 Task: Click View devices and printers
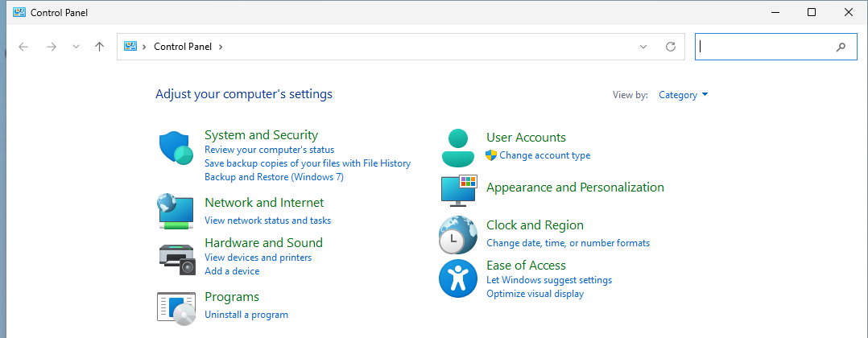(258, 258)
